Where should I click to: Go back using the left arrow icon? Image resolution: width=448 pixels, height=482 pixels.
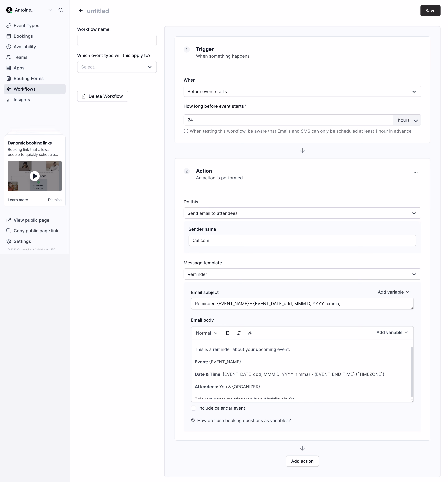[81, 11]
